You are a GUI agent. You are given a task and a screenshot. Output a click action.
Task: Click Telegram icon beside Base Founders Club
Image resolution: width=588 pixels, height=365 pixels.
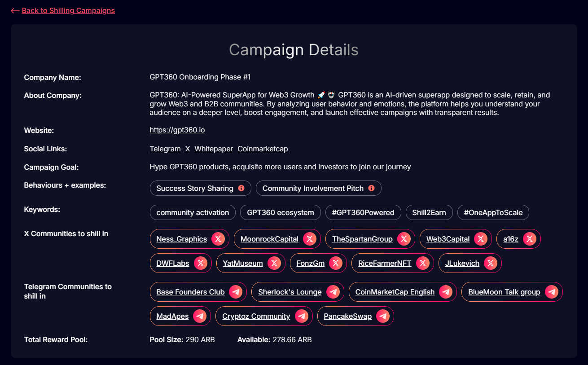coord(236,292)
